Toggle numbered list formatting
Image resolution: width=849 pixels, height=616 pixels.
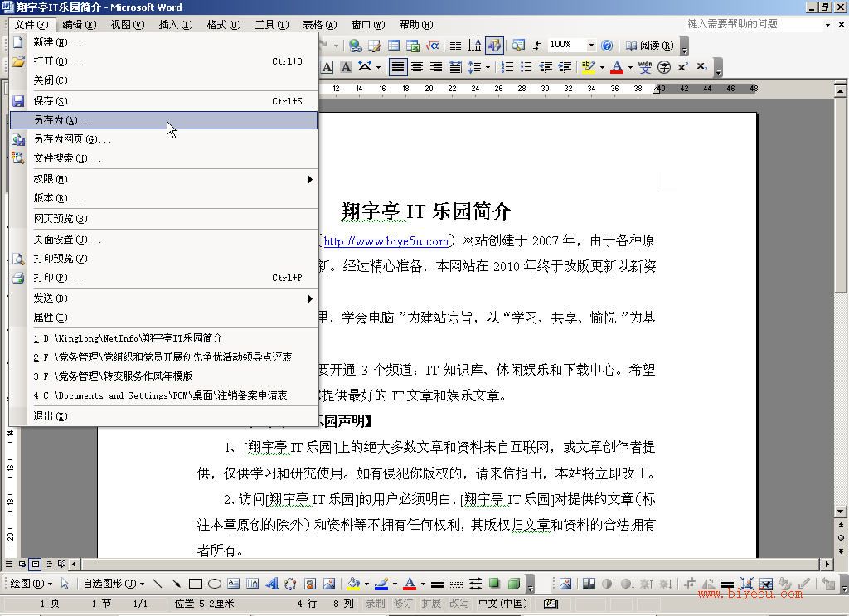coord(508,66)
